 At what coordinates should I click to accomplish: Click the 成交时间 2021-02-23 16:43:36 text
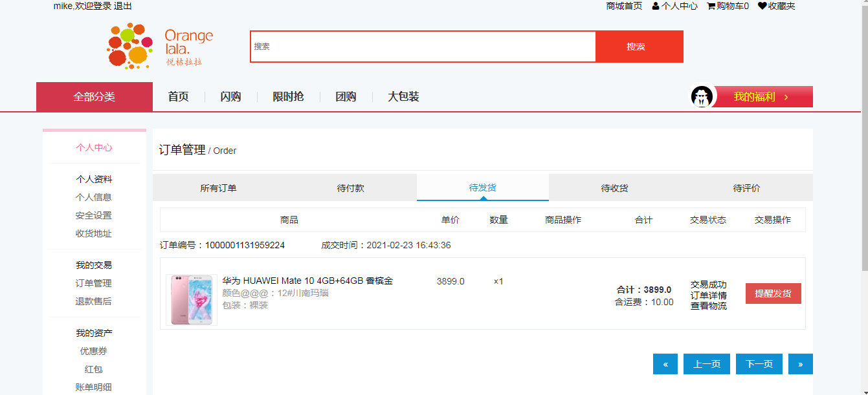click(386, 245)
